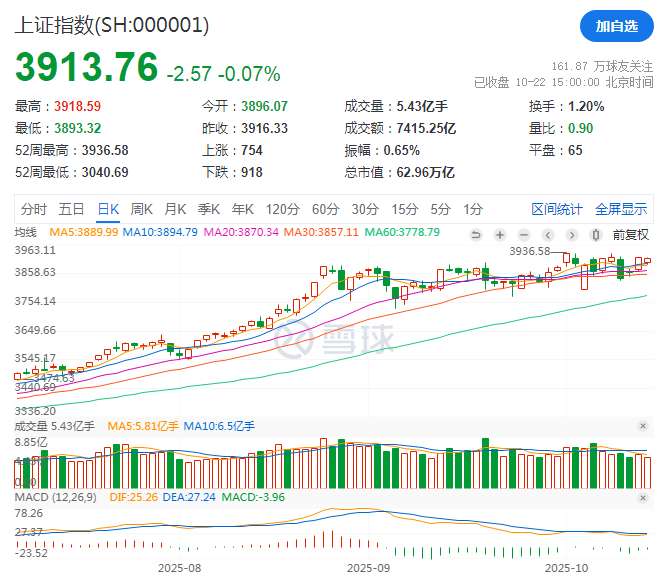
Task: Click the MA10:3894.79 legend label
Action: point(160,232)
